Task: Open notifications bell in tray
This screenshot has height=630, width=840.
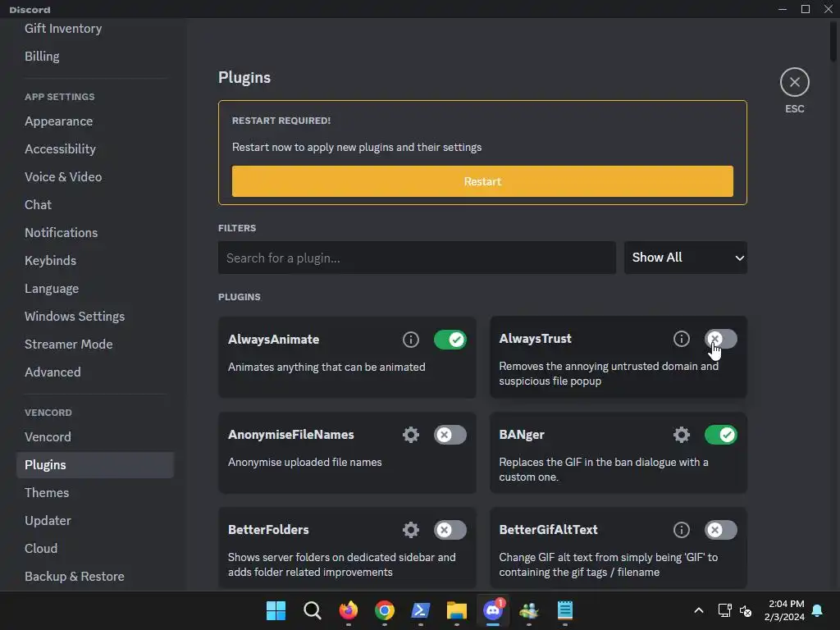Action: [818, 610]
